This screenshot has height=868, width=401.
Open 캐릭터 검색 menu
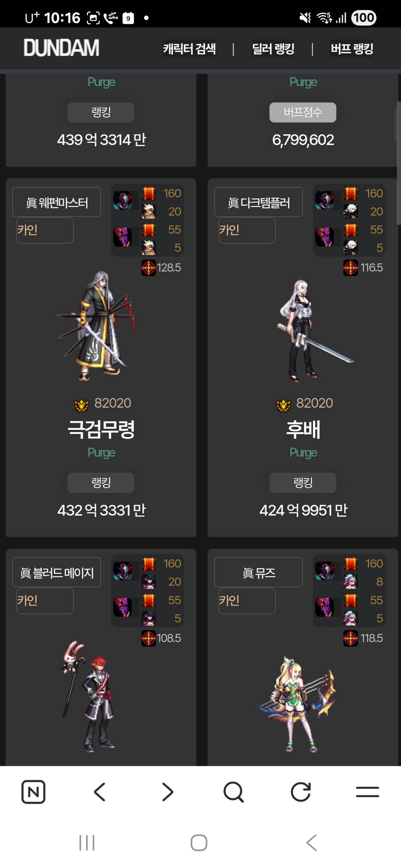pyautogui.click(x=189, y=49)
